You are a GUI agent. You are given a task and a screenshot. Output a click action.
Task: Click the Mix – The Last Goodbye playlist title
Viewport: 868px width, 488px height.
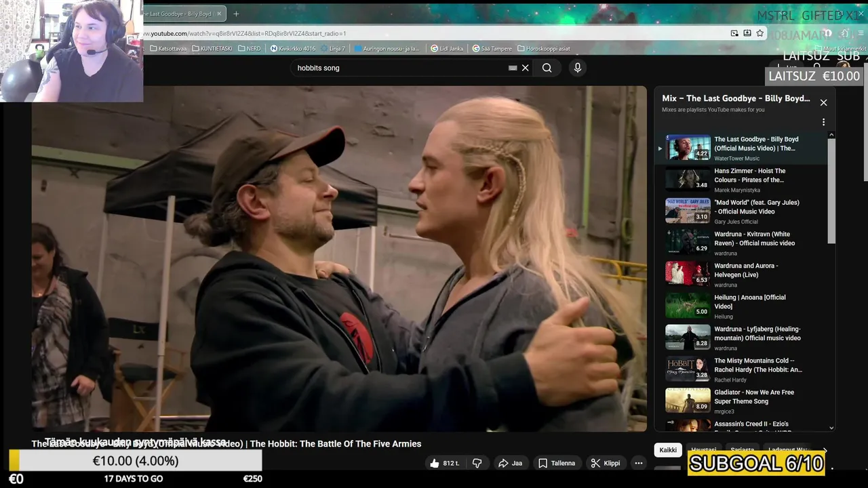coord(736,98)
